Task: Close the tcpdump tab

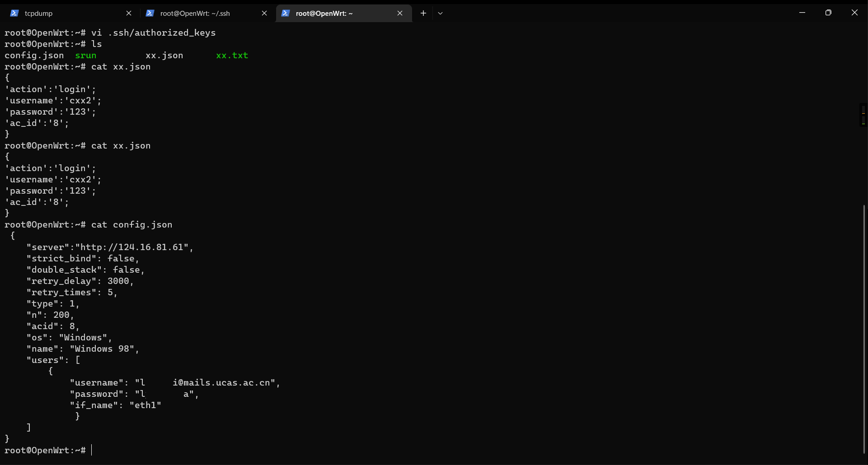Action: [x=129, y=13]
